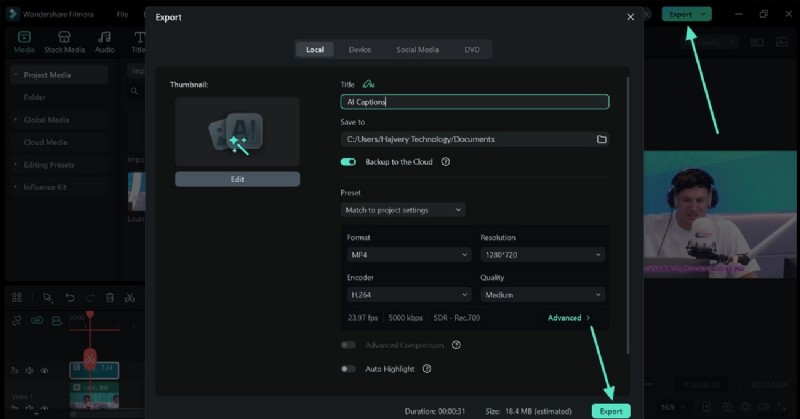Select the caption clip on the timeline
This screenshot has width=800, height=419.
click(94, 370)
